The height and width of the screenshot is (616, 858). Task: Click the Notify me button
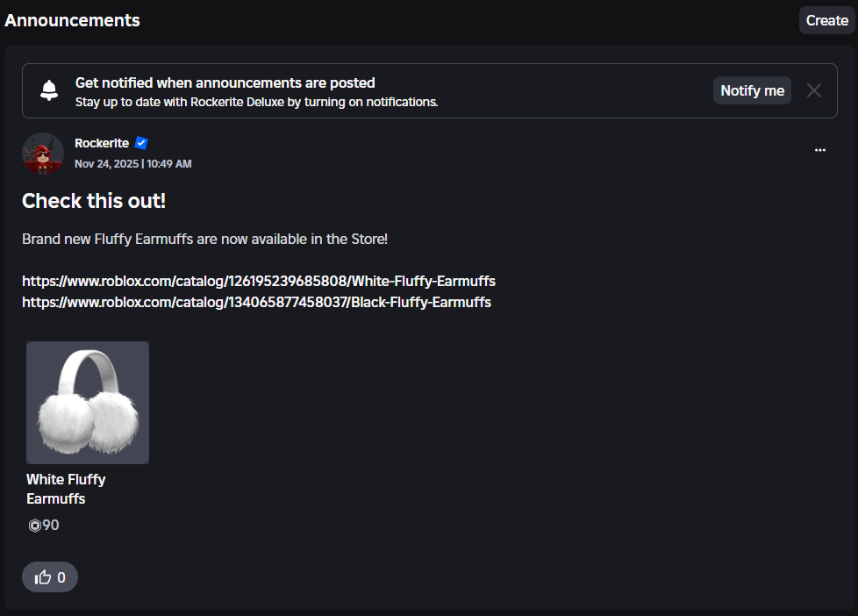point(752,90)
